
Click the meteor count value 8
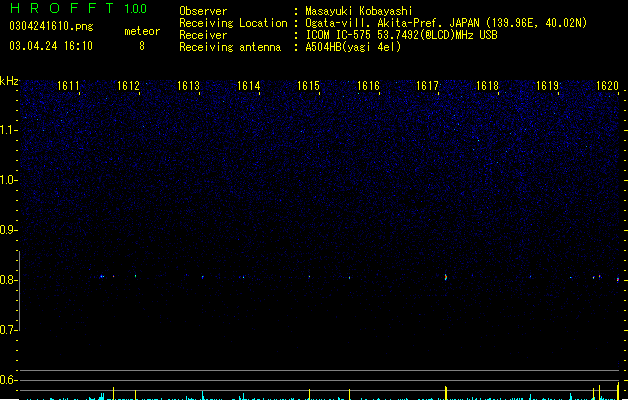(x=142, y=46)
